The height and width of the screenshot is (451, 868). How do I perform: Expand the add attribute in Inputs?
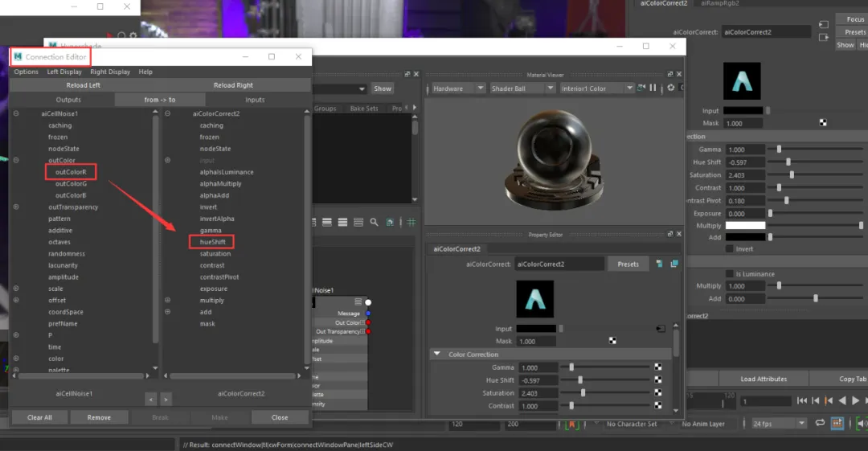[x=167, y=312]
